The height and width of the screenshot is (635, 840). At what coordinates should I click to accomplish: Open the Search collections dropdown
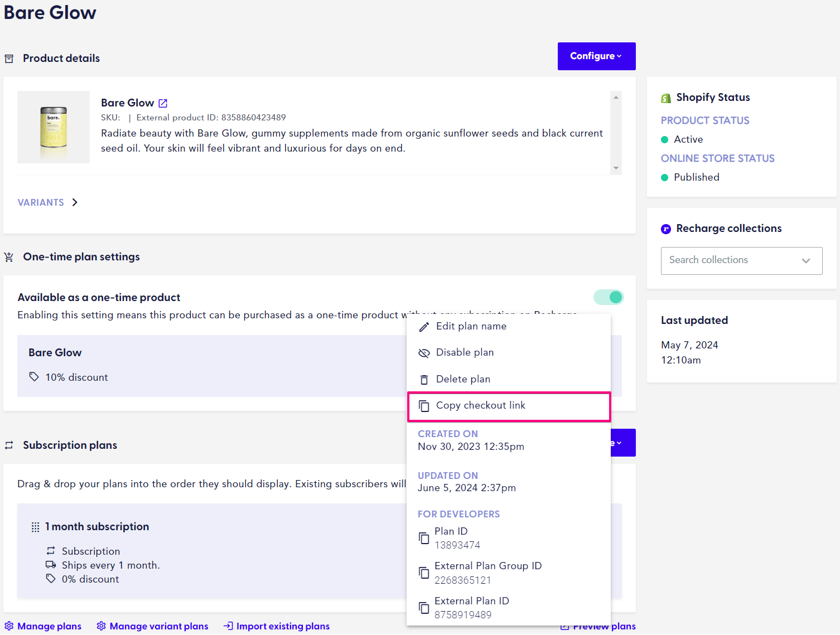[742, 261]
